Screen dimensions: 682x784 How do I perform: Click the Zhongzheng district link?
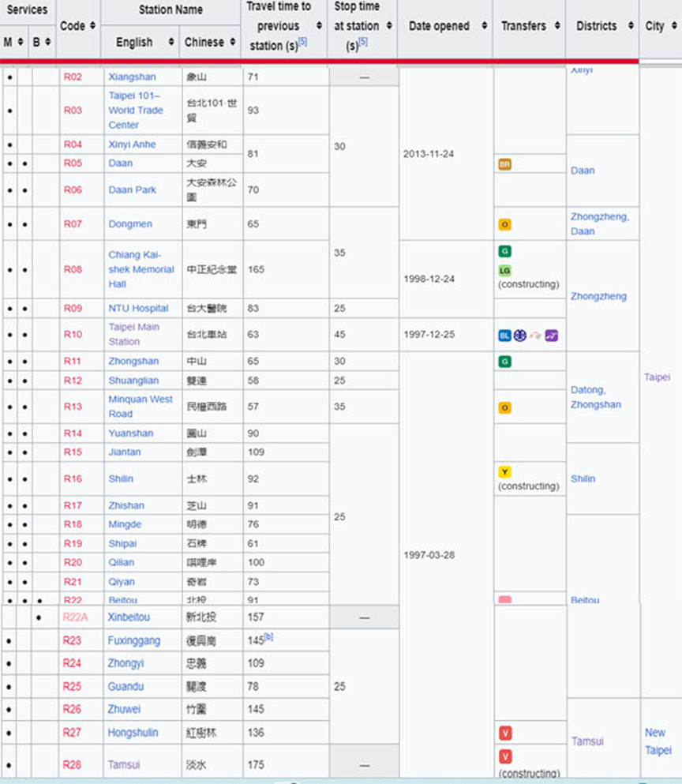point(598,296)
